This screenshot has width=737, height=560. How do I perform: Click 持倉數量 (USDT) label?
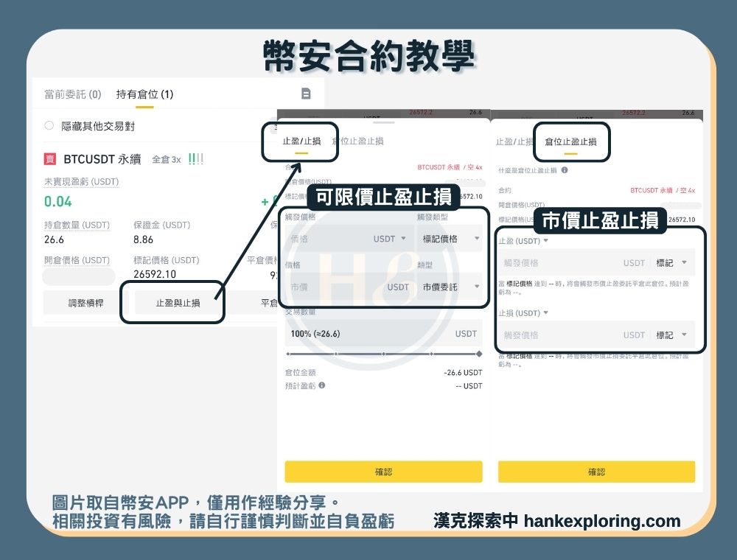77,225
